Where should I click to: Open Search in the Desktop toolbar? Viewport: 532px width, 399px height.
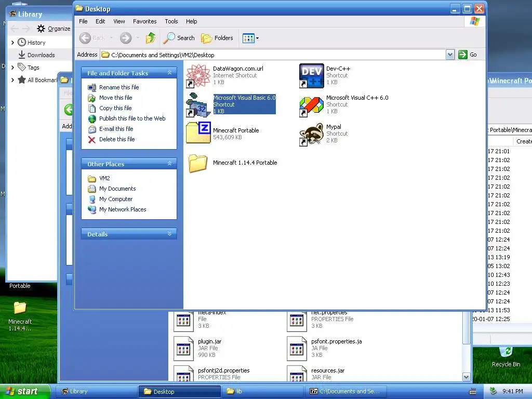pyautogui.click(x=179, y=38)
